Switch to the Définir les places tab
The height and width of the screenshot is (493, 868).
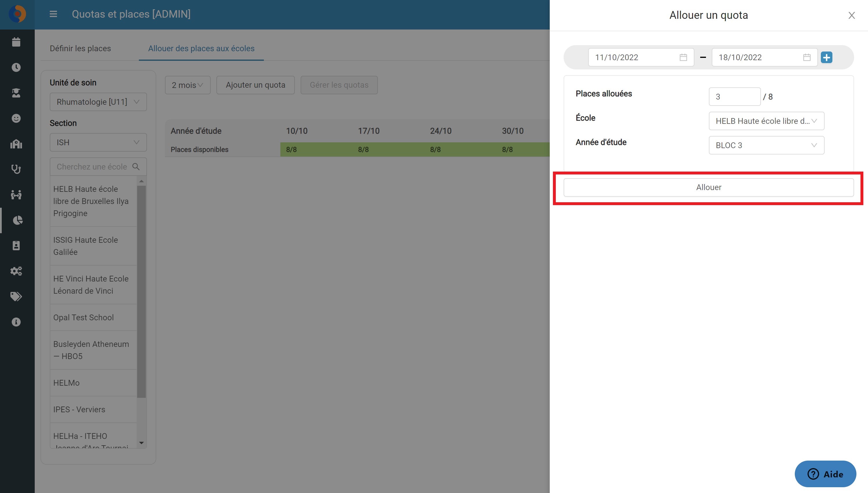pyautogui.click(x=80, y=48)
